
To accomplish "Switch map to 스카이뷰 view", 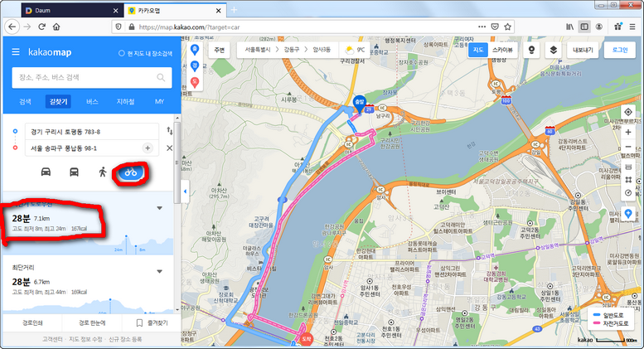I will tap(502, 50).
